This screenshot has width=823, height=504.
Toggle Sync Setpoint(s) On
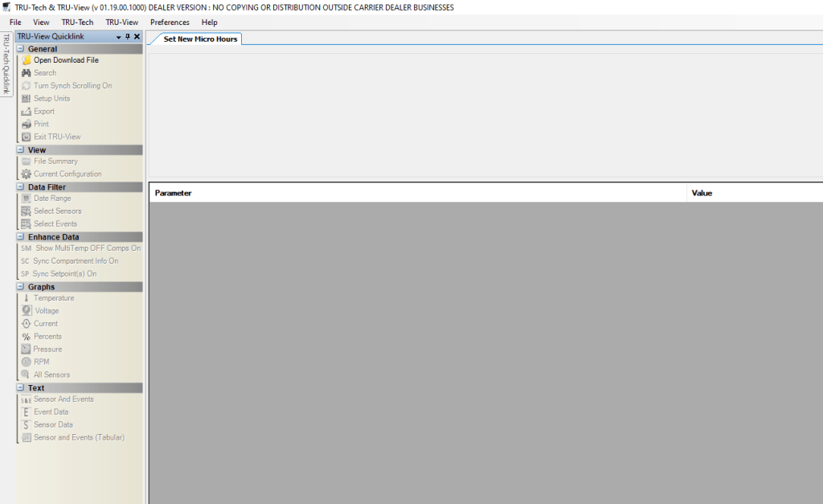[64, 274]
